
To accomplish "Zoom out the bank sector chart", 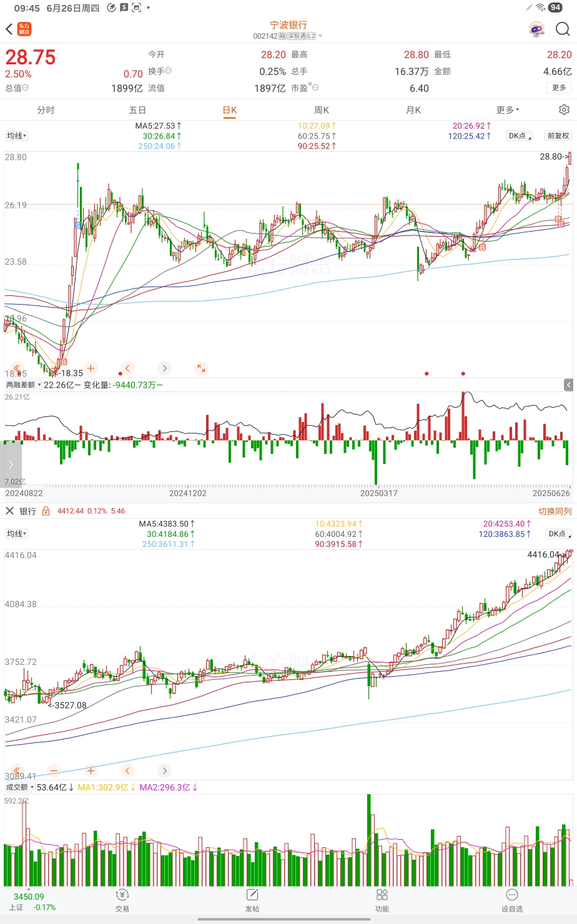I will (x=54, y=770).
